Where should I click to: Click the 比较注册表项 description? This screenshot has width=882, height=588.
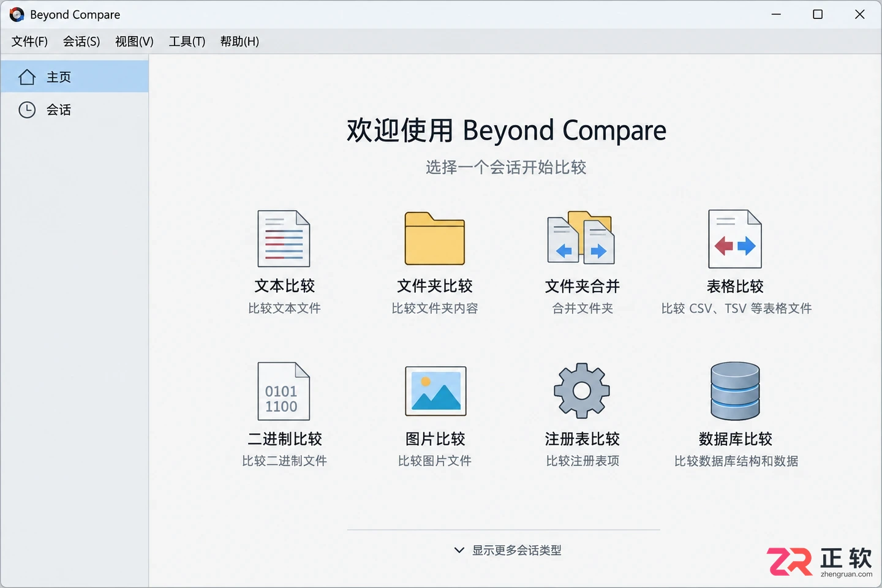click(x=582, y=461)
